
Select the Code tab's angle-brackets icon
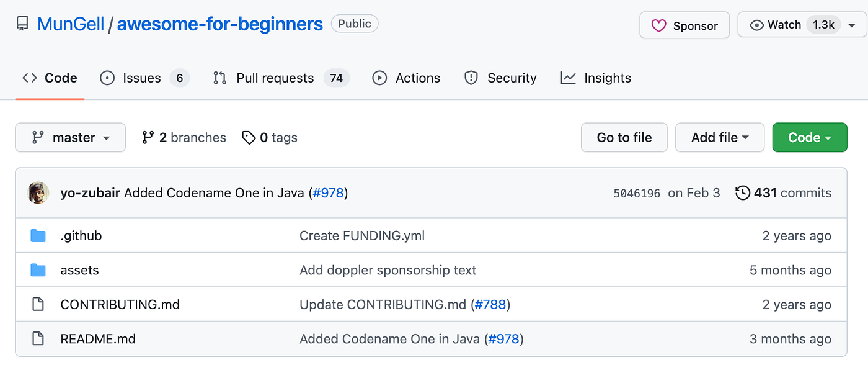coord(29,78)
